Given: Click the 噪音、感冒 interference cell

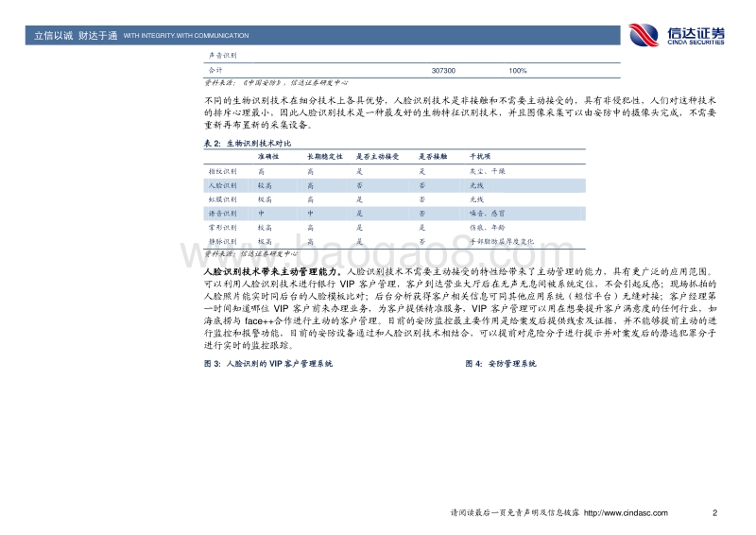Looking at the screenshot, I should (x=487, y=214).
